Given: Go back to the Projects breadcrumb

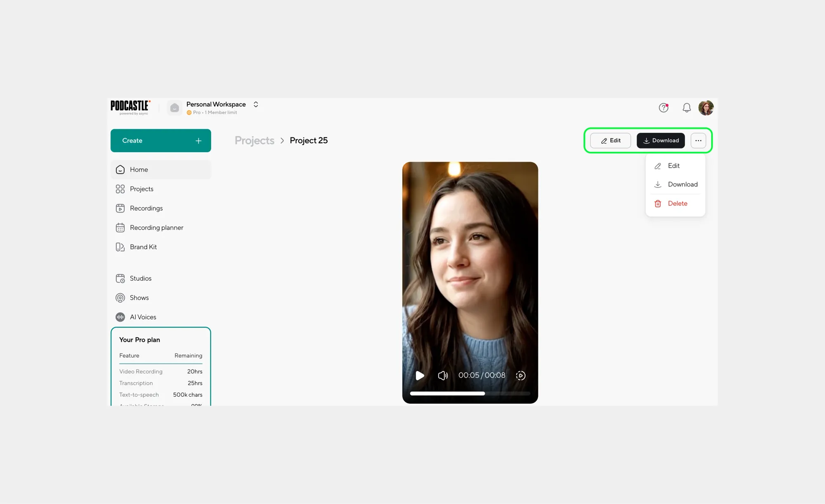Looking at the screenshot, I should point(254,141).
